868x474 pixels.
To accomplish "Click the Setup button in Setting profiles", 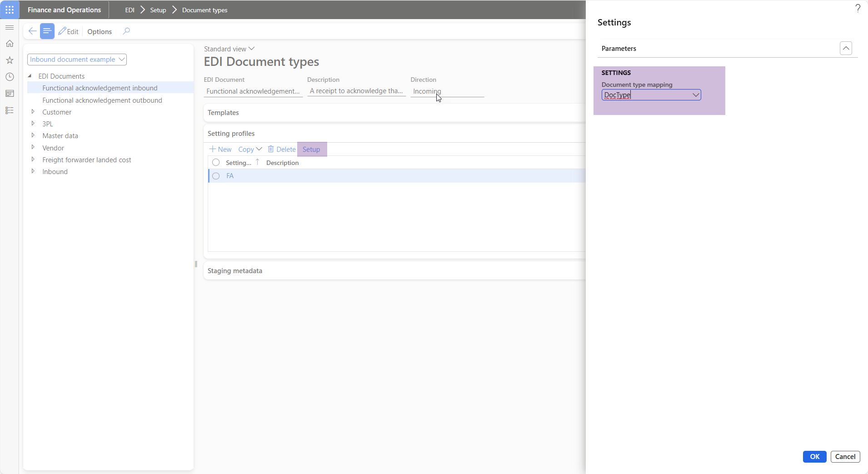I will click(x=311, y=150).
